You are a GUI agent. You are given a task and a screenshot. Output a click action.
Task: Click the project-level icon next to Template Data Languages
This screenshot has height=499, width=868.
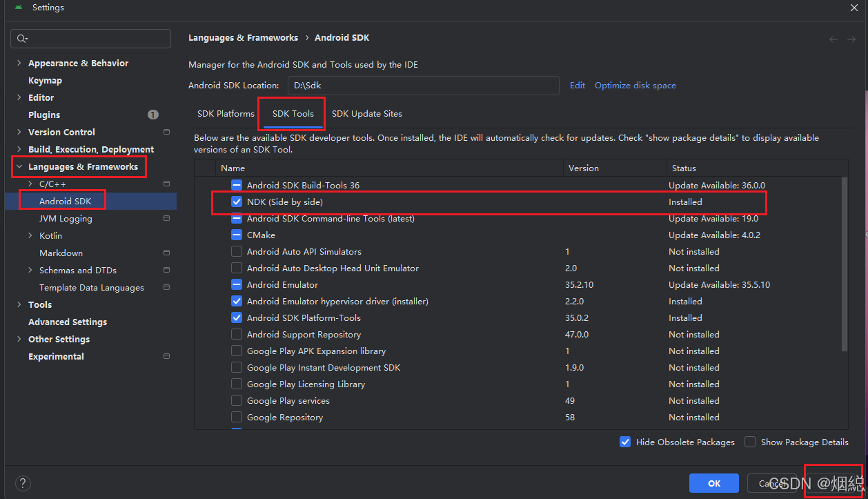point(166,287)
